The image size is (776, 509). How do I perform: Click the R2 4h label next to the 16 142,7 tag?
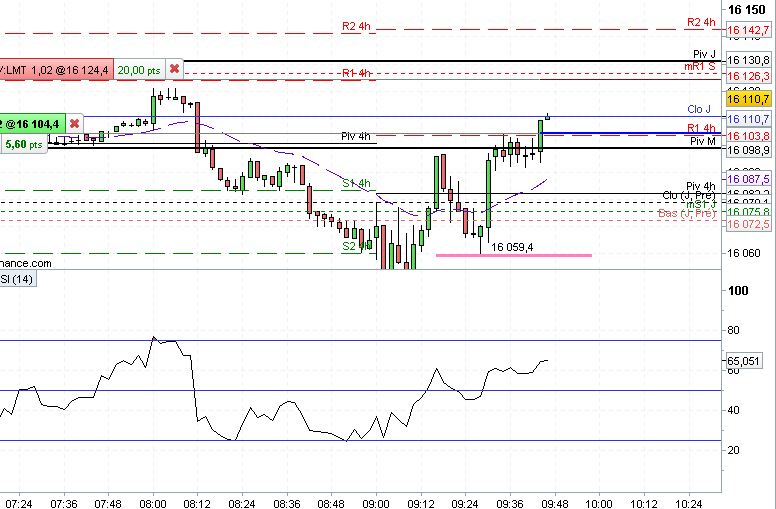pyautogui.click(x=701, y=22)
